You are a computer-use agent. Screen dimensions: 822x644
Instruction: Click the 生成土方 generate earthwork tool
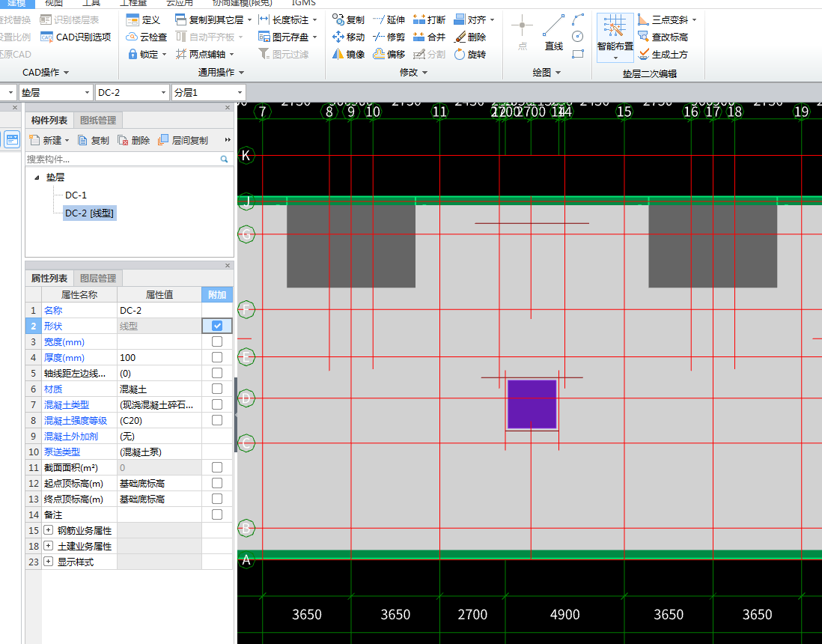(663, 54)
